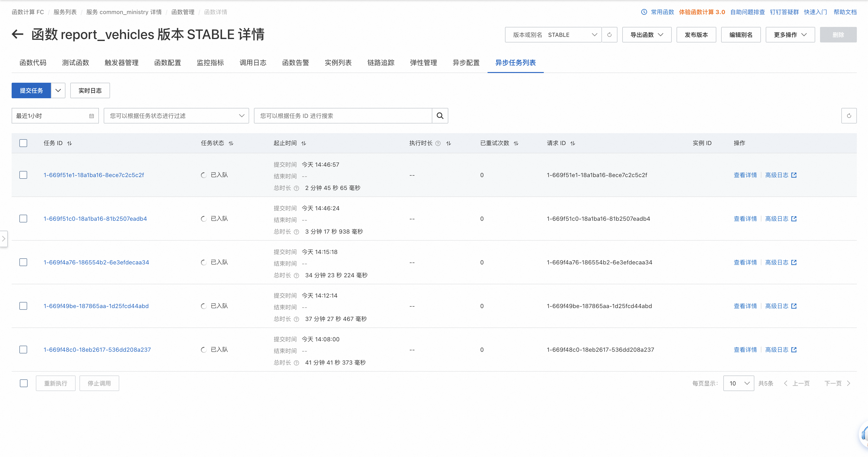
Task: Open the 体验函数计算 3.0 link
Action: 702,12
